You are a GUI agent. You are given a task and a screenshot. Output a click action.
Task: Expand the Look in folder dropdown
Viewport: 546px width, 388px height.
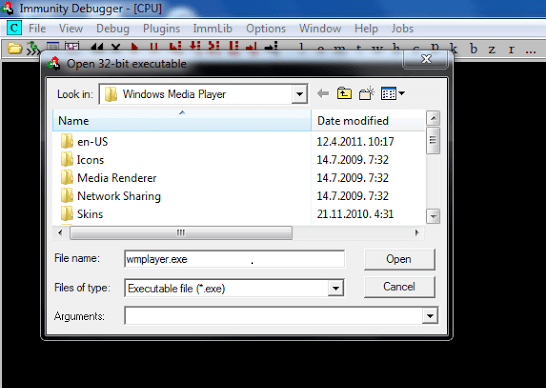(x=299, y=94)
